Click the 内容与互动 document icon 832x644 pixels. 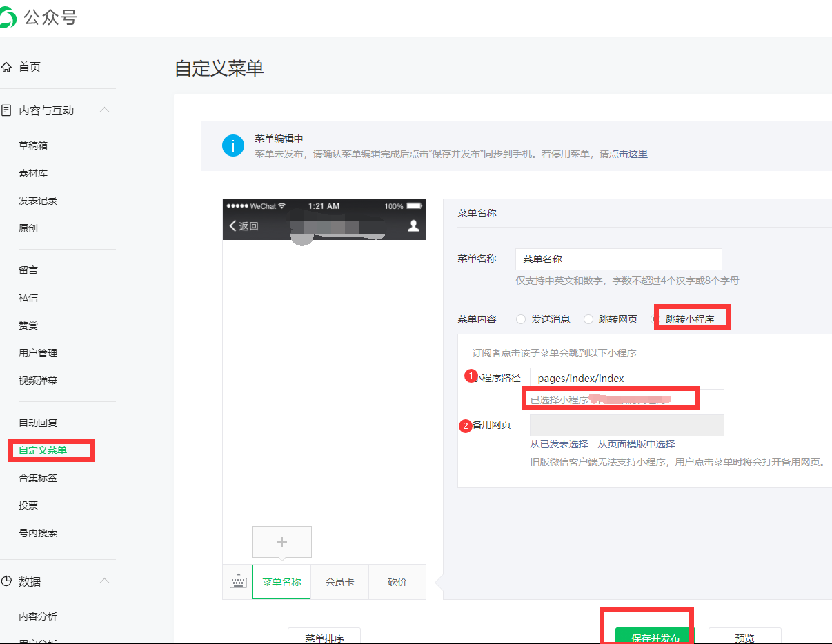[x=7, y=110]
